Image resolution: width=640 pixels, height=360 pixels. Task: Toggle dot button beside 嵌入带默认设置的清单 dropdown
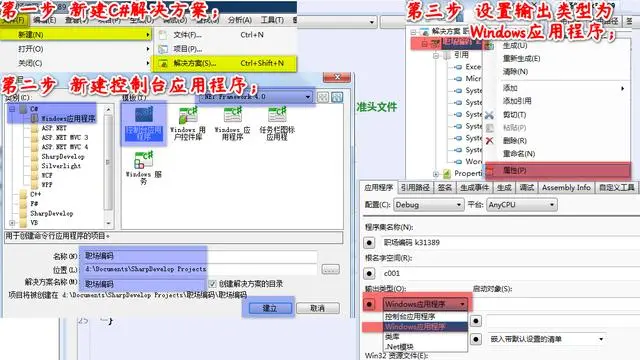(x=476, y=339)
